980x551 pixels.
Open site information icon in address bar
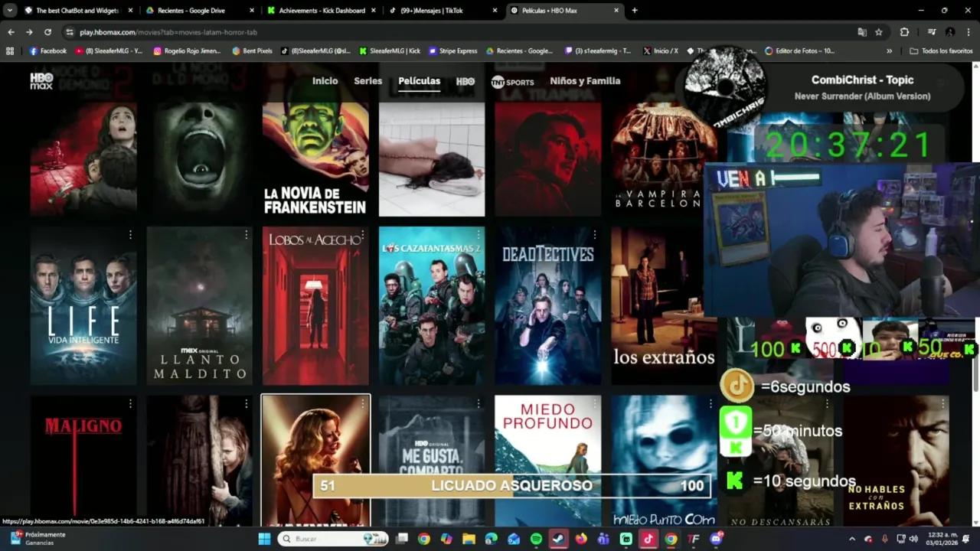pyautogui.click(x=70, y=32)
